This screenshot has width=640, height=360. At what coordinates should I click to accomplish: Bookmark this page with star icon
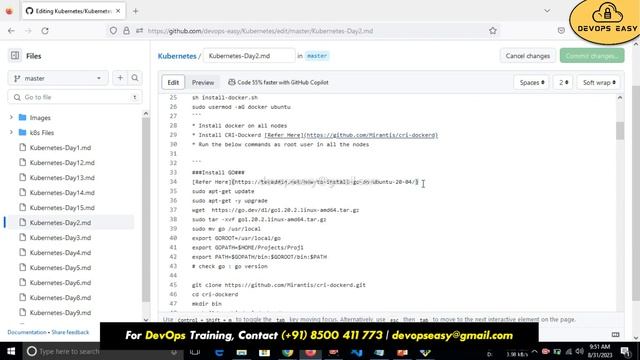click(493, 31)
